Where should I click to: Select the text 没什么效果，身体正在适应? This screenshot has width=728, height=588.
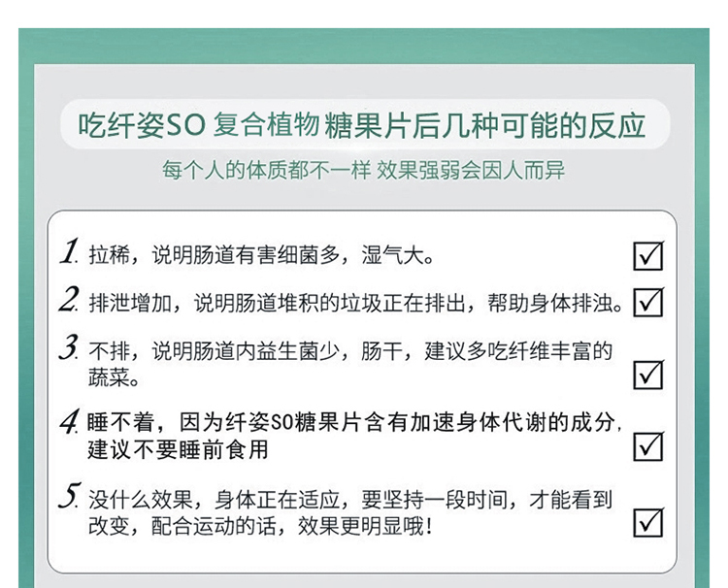[x=215, y=500]
